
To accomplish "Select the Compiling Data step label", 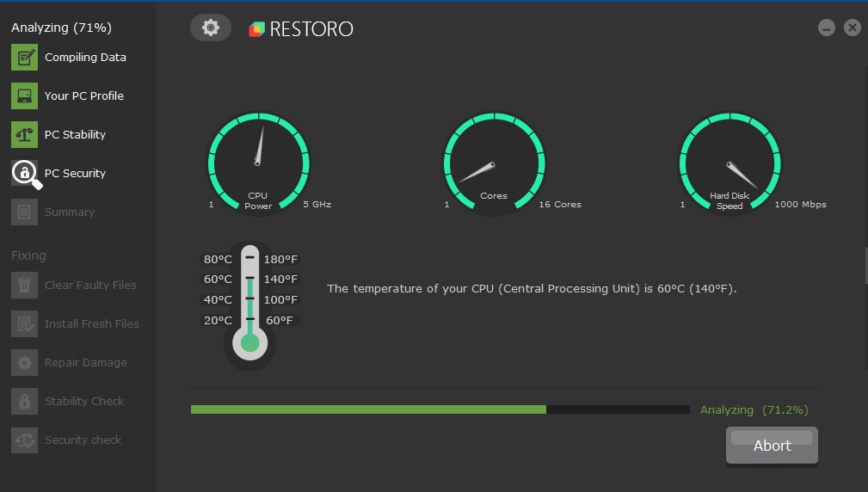I will pos(85,57).
